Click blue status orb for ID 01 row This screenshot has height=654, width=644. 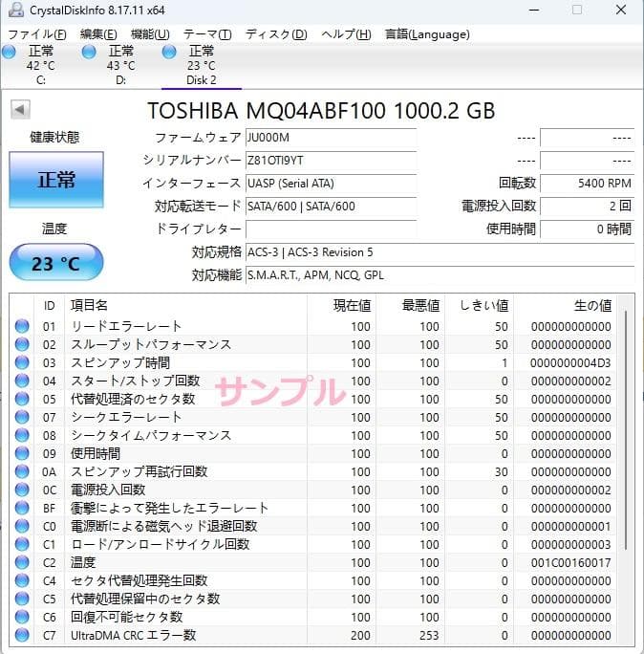pyautogui.click(x=22, y=326)
